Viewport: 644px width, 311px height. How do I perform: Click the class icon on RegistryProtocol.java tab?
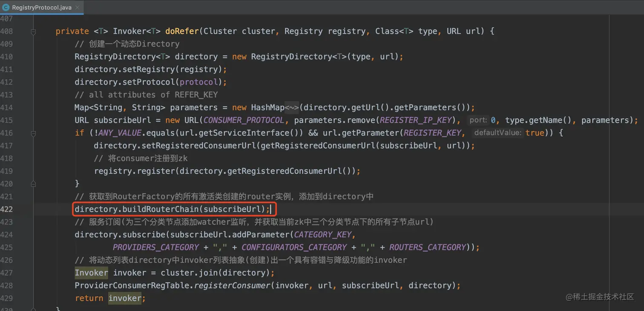point(6,7)
